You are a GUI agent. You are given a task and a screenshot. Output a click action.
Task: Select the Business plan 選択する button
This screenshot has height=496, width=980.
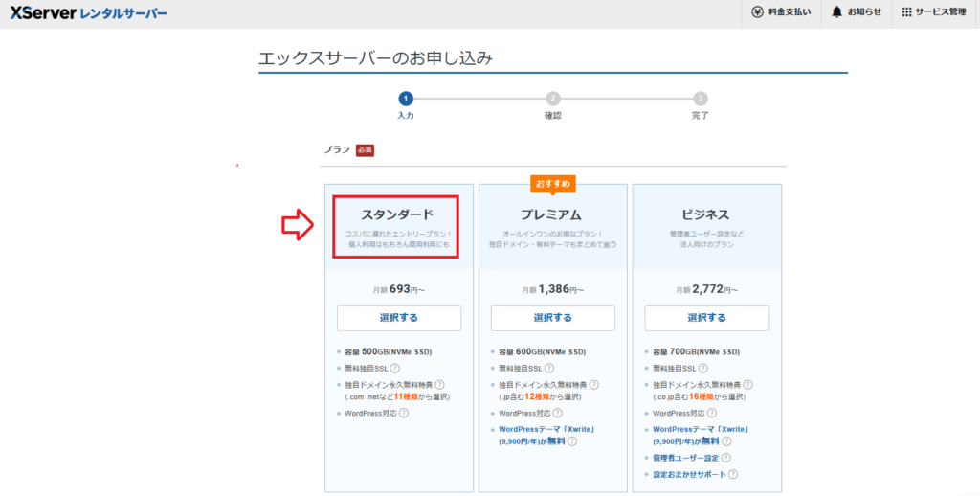point(706,318)
